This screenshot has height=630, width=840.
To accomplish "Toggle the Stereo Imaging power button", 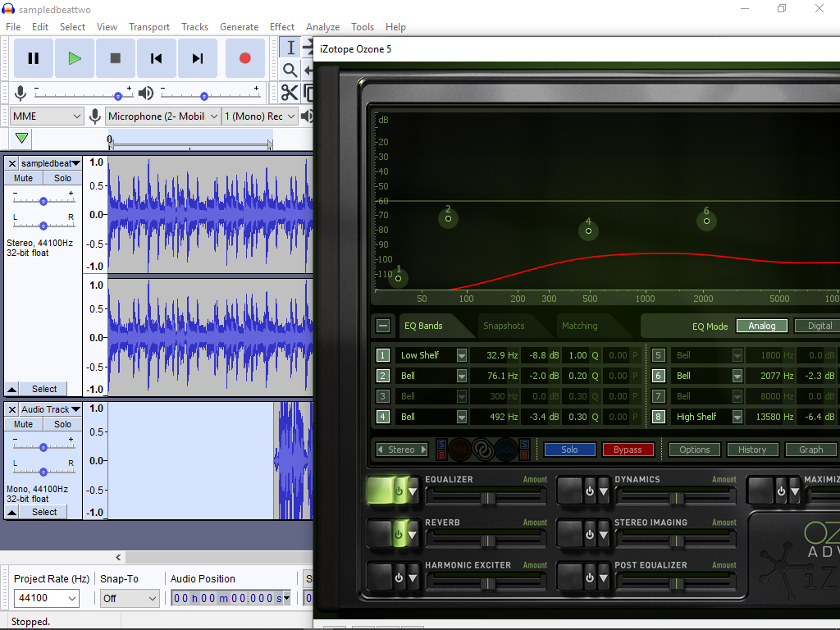I will tap(589, 534).
